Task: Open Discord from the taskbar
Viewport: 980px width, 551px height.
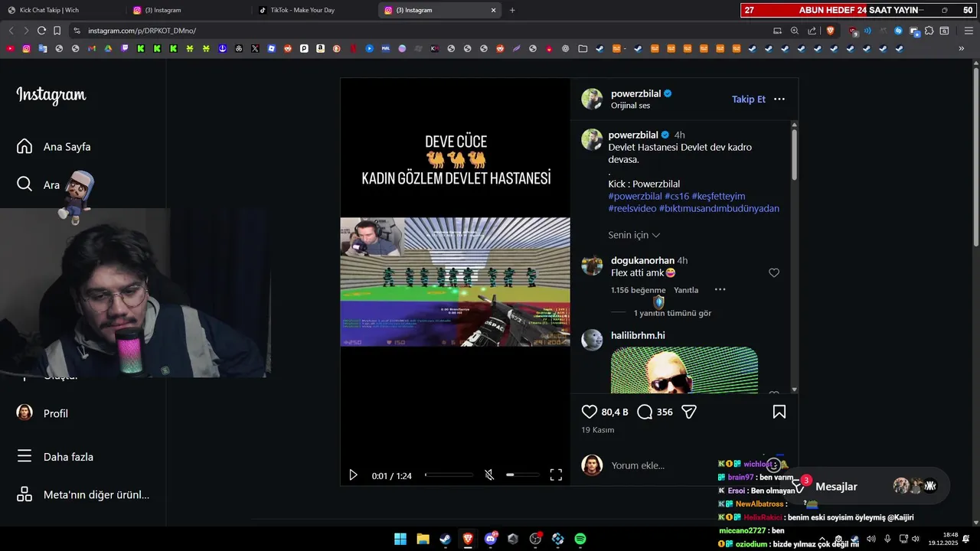Action: (491, 539)
